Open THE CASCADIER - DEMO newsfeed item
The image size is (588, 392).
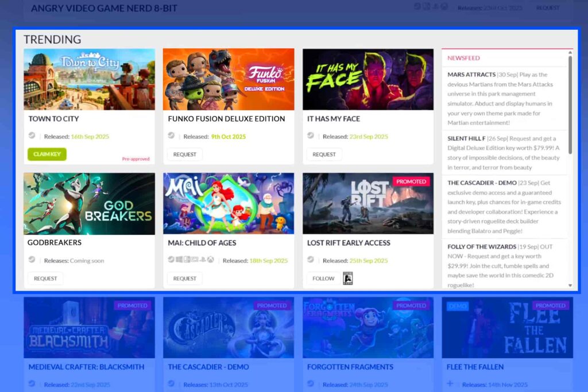coord(504,207)
